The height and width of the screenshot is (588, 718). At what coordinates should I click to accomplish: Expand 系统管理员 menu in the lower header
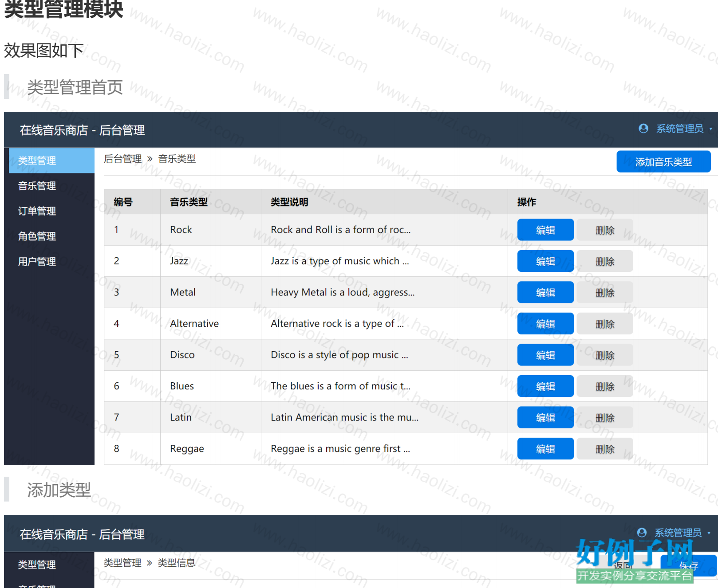pos(682,533)
